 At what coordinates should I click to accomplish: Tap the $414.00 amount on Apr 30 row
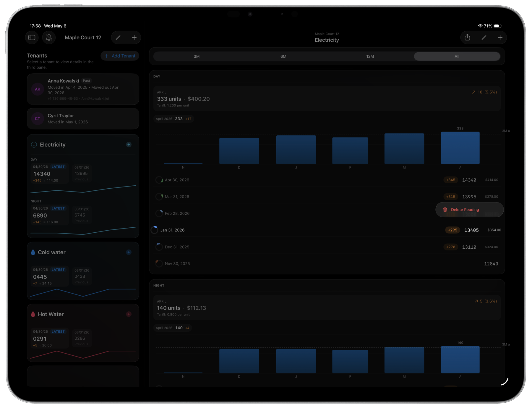(x=492, y=180)
